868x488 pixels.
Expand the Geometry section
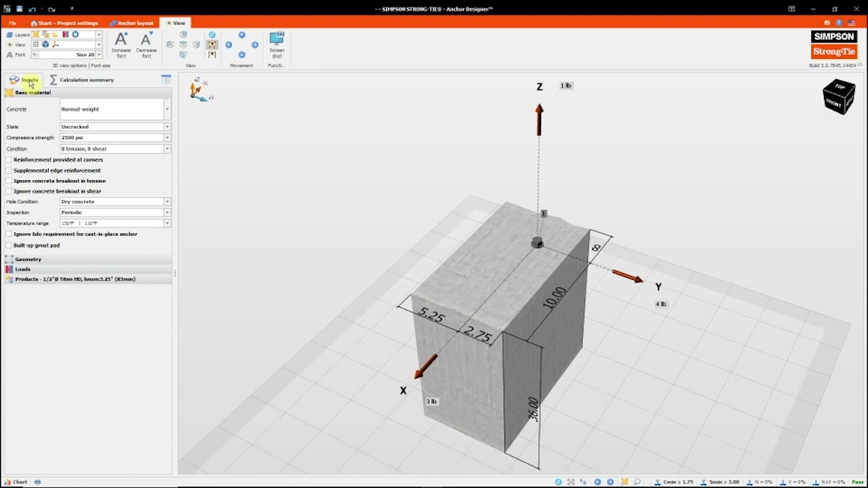tap(88, 259)
